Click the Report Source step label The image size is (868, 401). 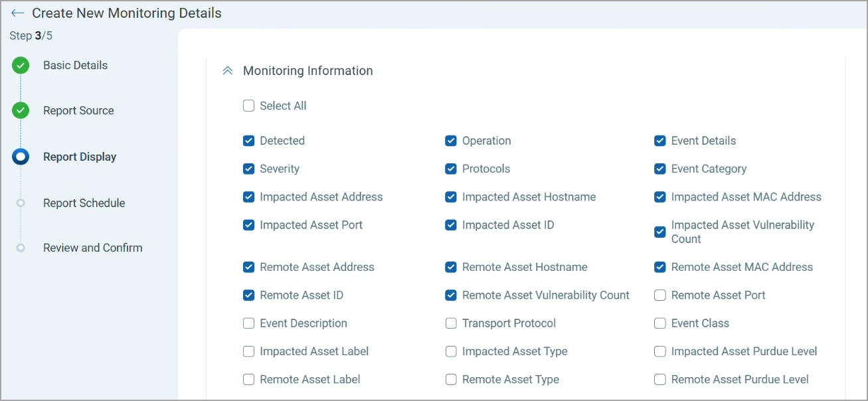pos(78,110)
